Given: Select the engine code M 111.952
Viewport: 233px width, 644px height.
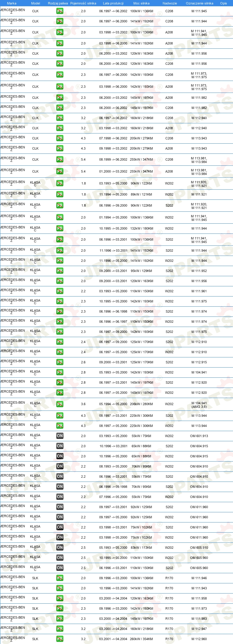Looking at the screenshot, I should pyautogui.click(x=199, y=271).
